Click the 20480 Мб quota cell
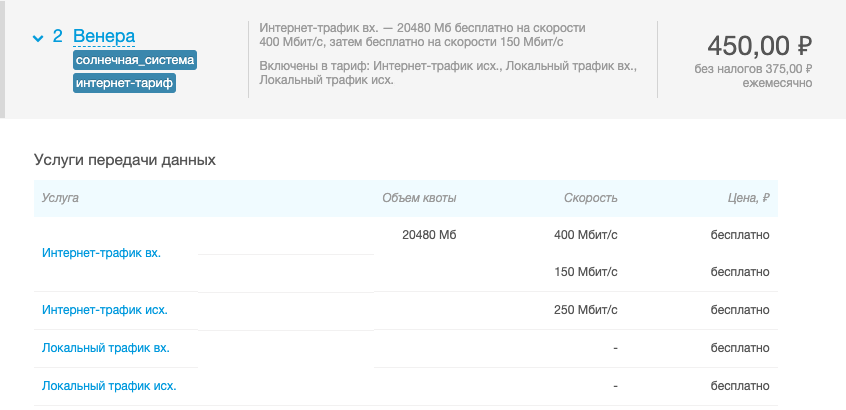 point(429,235)
